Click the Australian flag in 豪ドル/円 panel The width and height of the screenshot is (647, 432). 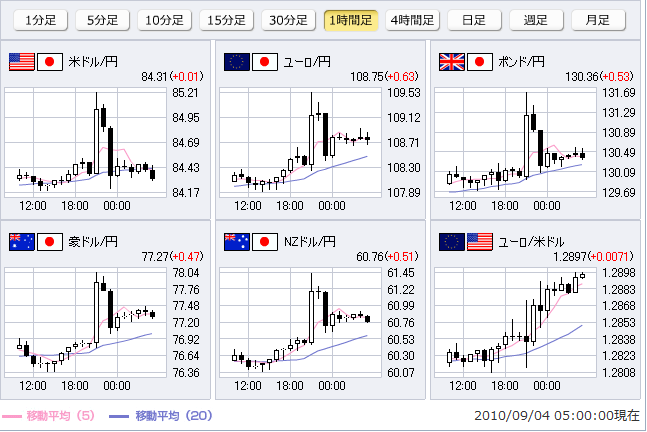pos(21,241)
